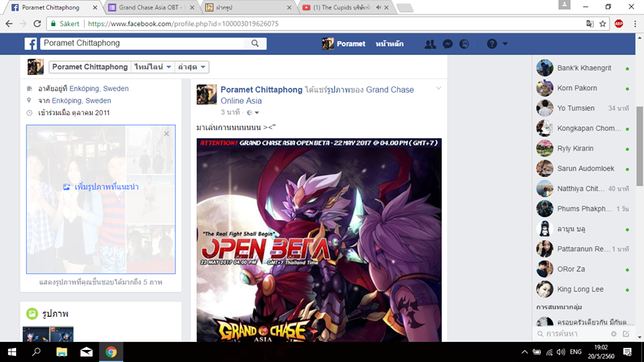The height and width of the screenshot is (362, 644).
Task: Open hometown Enköping, Sweden link
Action: pos(81,101)
